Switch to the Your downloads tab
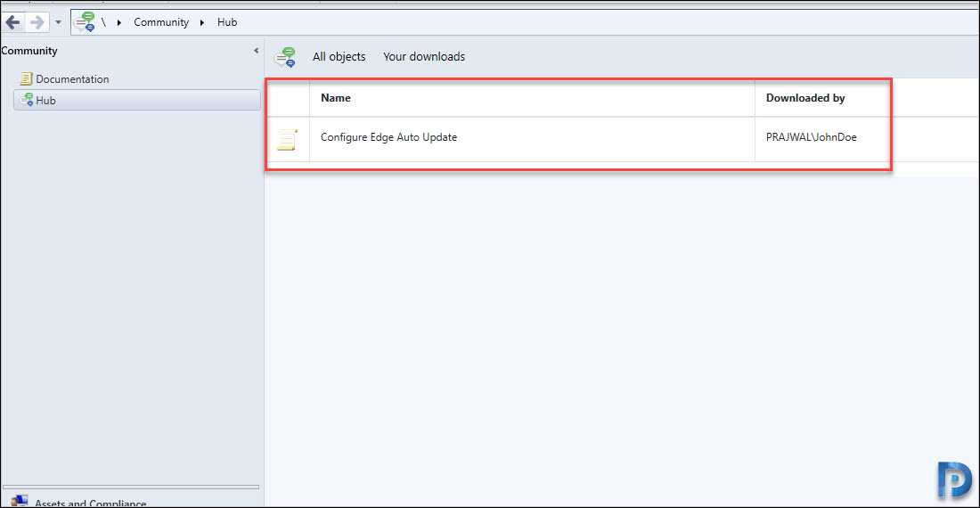 pyautogui.click(x=424, y=57)
